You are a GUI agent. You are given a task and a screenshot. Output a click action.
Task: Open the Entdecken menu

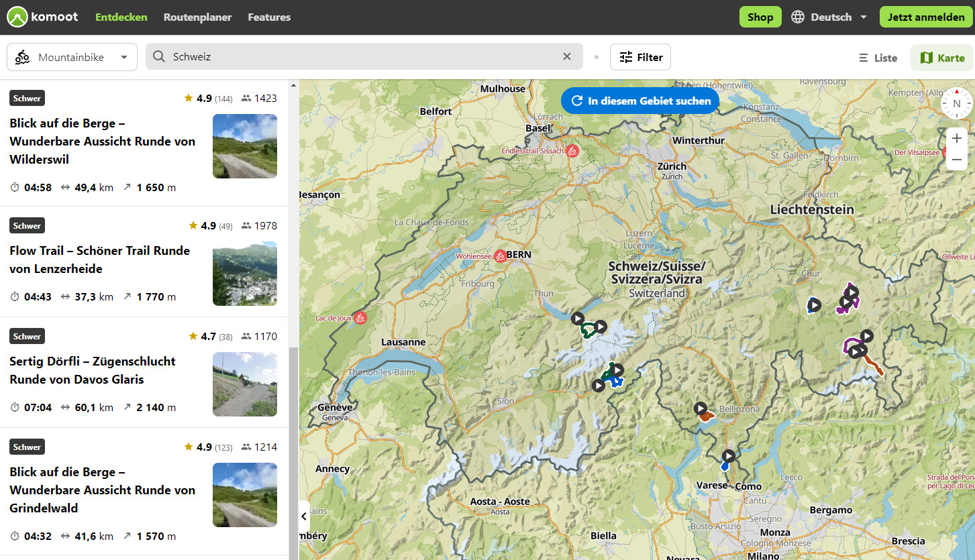point(121,17)
